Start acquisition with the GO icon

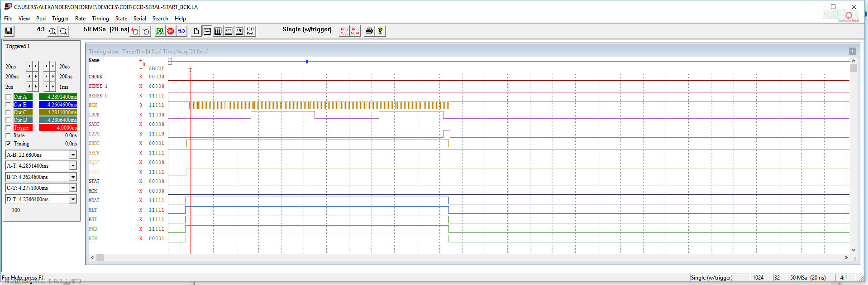160,31
